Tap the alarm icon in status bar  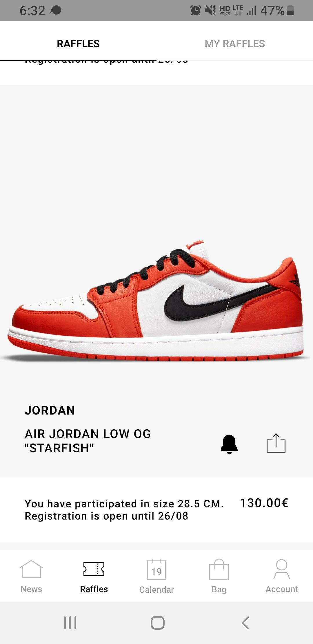(x=196, y=10)
